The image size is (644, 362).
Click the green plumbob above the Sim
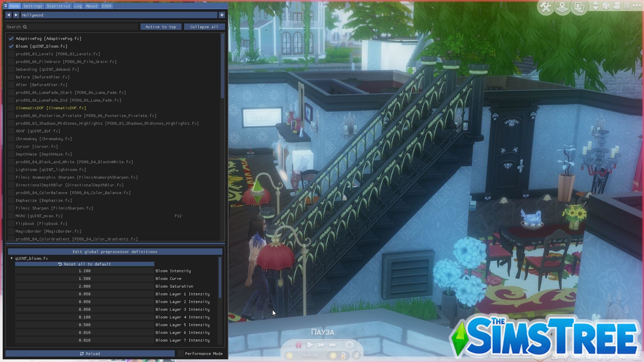[x=257, y=191]
